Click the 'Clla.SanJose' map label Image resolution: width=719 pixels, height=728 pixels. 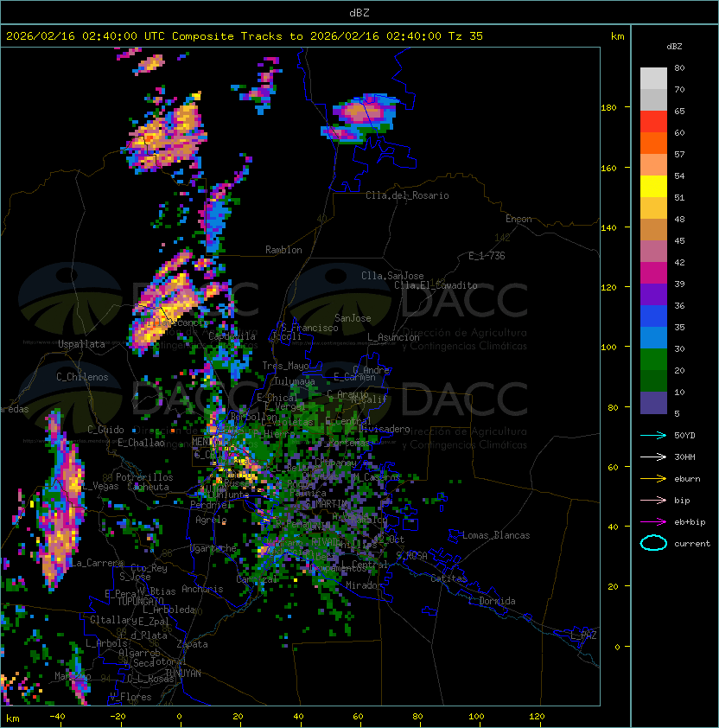(x=392, y=276)
